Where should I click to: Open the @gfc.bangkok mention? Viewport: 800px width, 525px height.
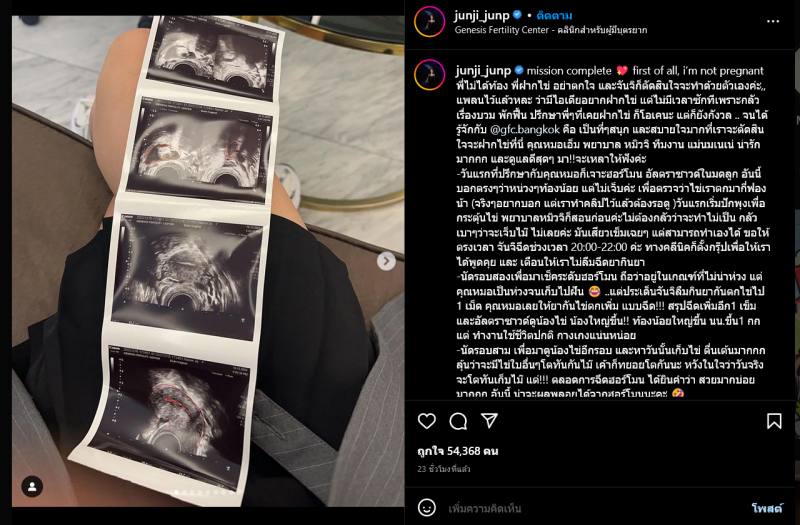524,130
